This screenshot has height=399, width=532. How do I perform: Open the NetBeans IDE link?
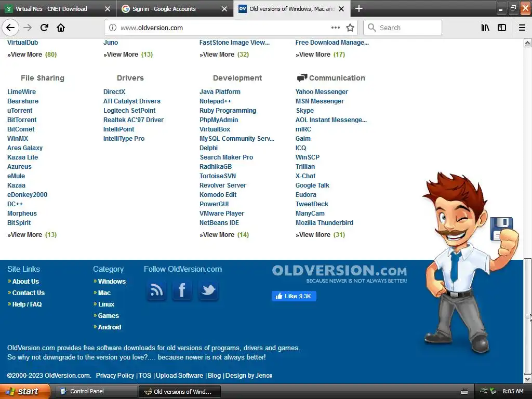tap(219, 222)
